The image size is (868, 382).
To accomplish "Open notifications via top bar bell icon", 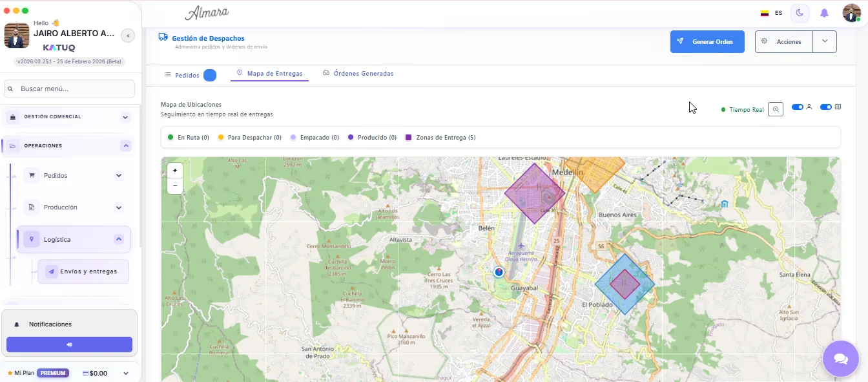I will point(824,13).
